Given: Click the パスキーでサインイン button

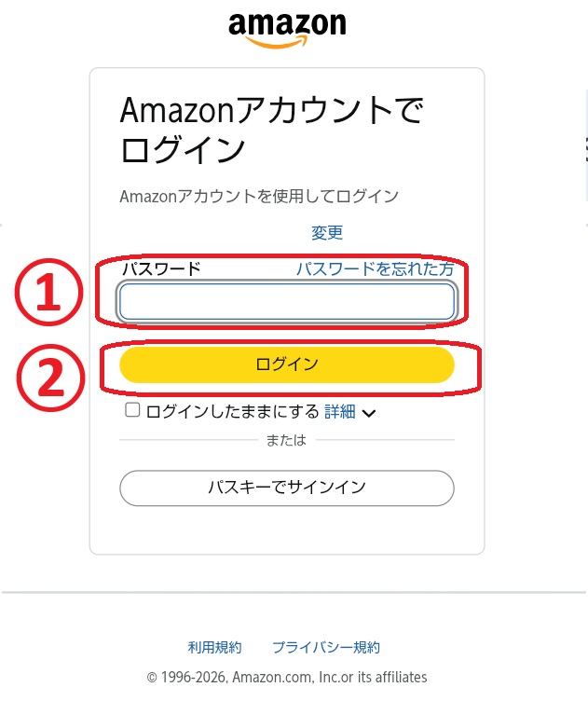Looking at the screenshot, I should pyautogui.click(x=287, y=487).
